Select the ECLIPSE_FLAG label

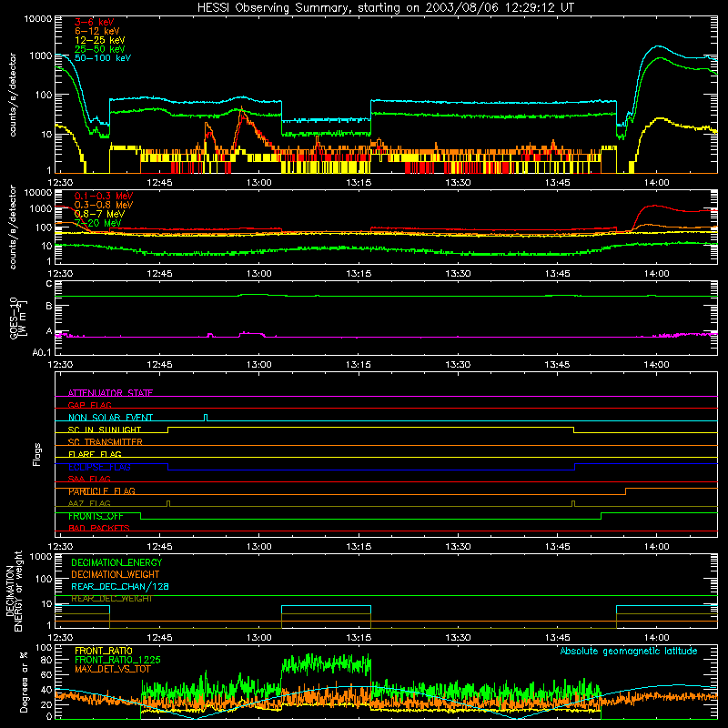click(x=99, y=467)
